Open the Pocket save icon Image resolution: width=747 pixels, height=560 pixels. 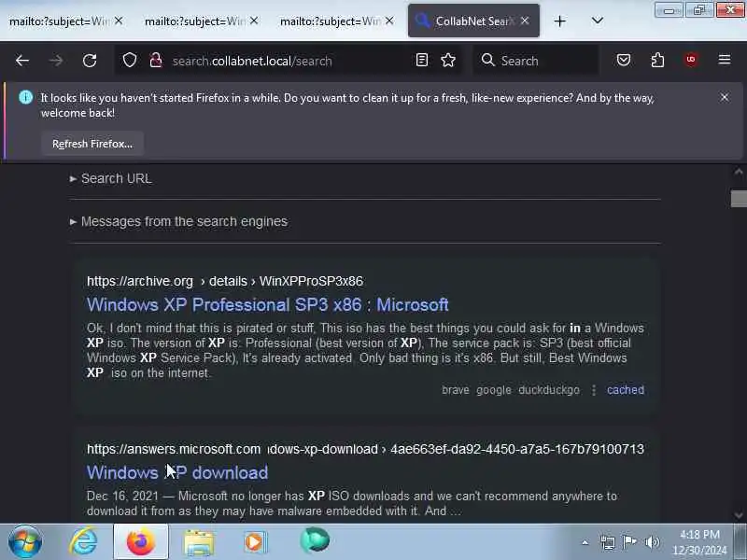pos(624,60)
